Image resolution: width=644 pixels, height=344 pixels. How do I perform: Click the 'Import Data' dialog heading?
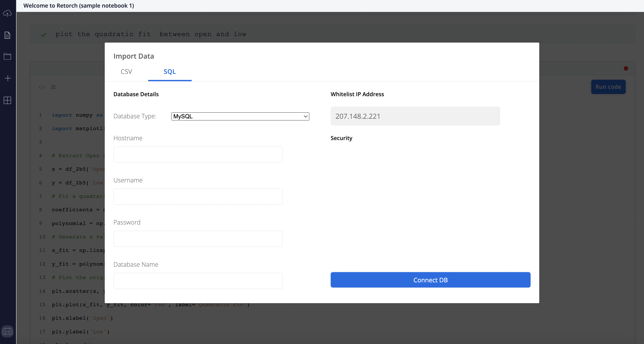134,56
